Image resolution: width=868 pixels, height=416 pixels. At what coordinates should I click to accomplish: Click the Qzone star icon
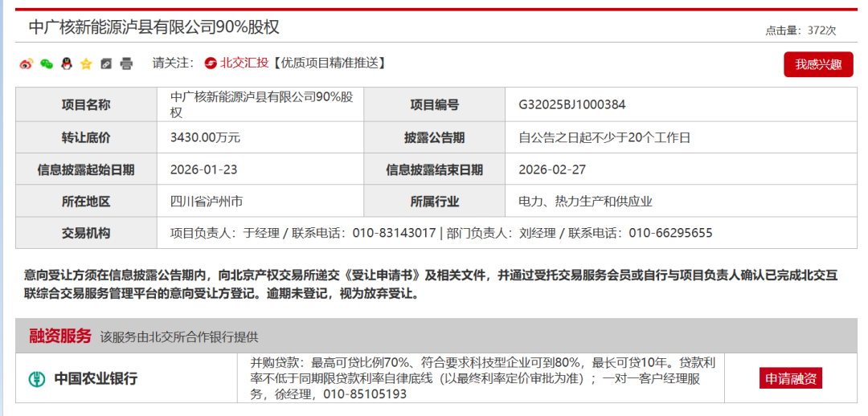86,63
